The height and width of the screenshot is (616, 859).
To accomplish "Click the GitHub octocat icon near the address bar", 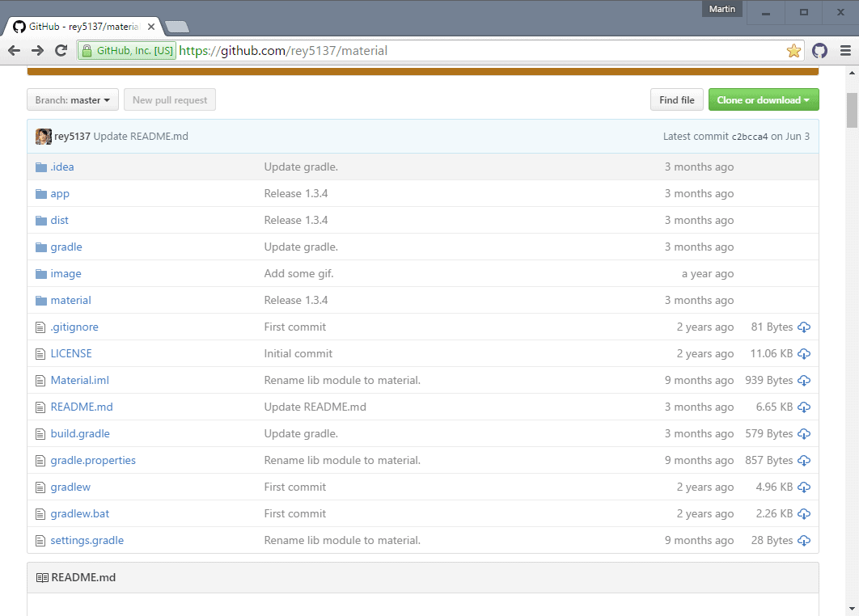I will point(819,50).
